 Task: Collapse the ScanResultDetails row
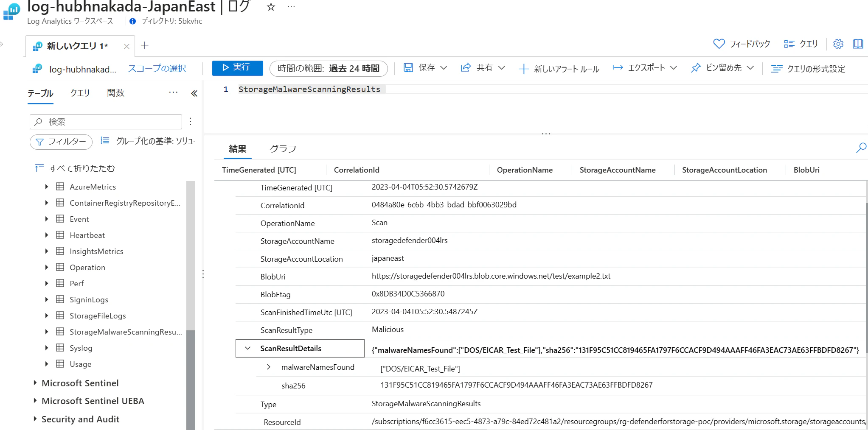click(247, 348)
